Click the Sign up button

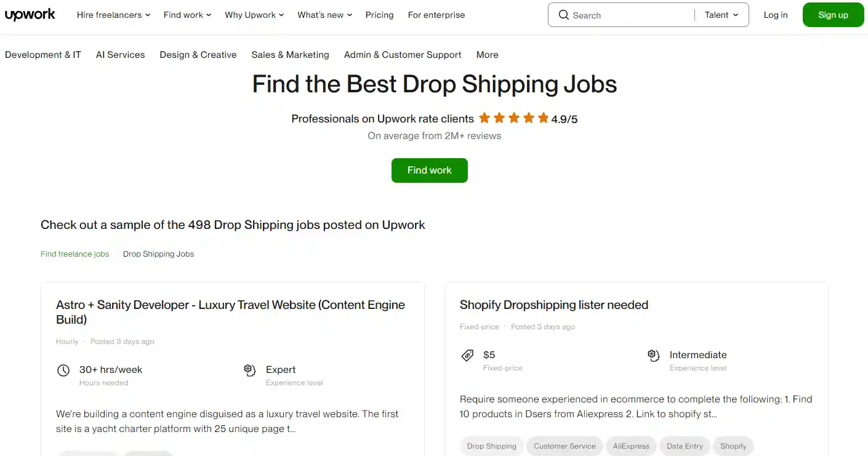[x=833, y=14]
